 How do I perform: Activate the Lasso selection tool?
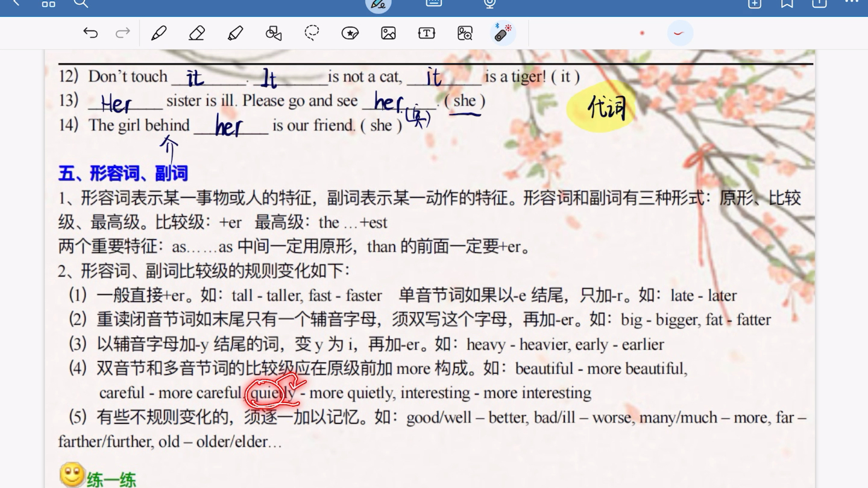pos(312,33)
